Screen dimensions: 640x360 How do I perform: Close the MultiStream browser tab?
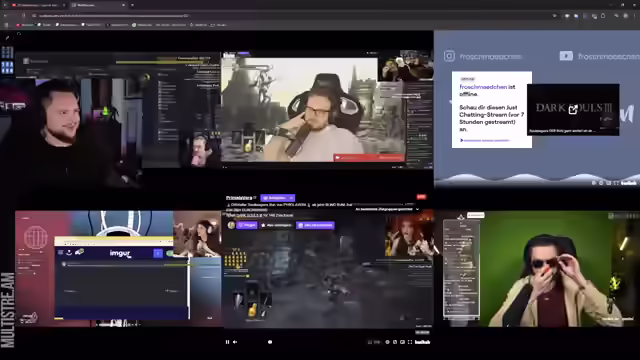coord(123,5)
